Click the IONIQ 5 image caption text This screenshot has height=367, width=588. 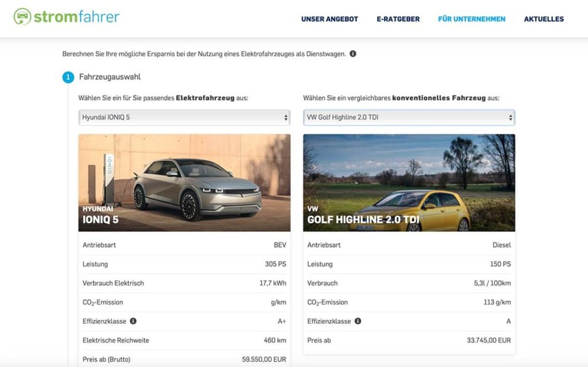coord(100,220)
